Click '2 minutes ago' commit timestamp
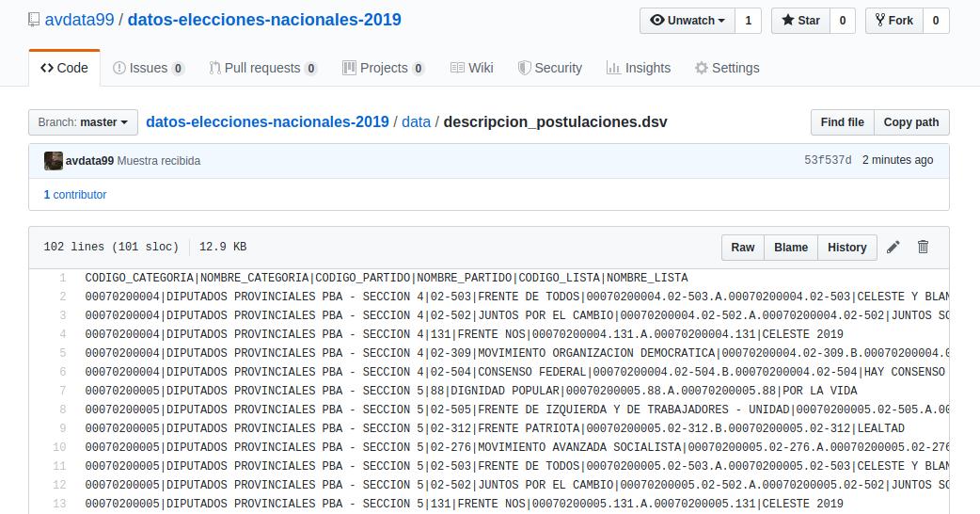The width and height of the screenshot is (980, 514). 897,160
